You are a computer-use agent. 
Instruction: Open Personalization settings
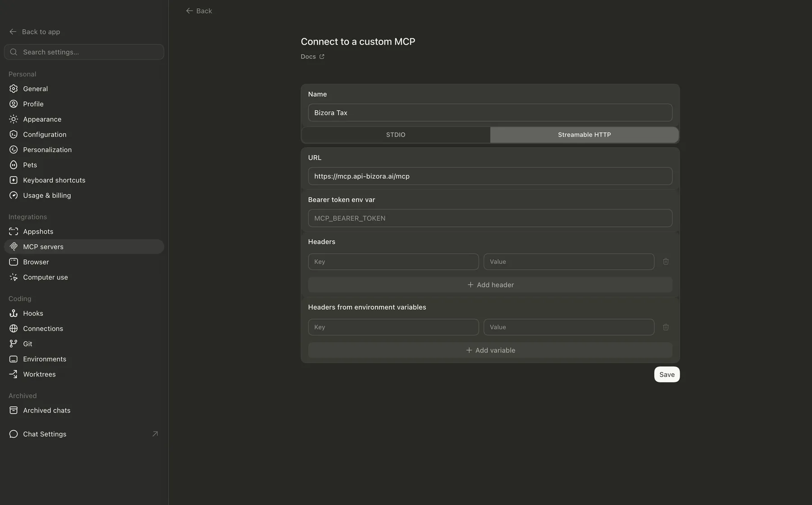coord(84,150)
